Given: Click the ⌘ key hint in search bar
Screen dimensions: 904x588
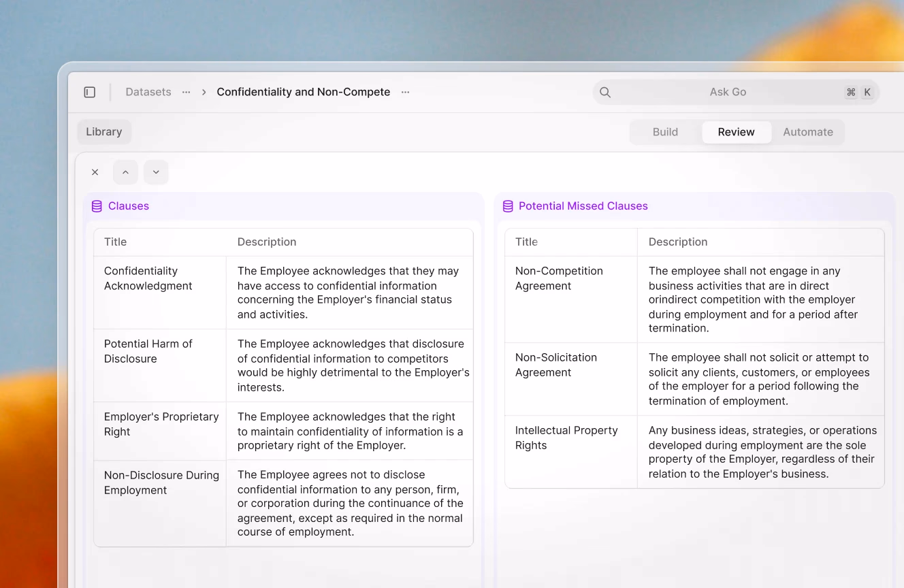Looking at the screenshot, I should (851, 92).
